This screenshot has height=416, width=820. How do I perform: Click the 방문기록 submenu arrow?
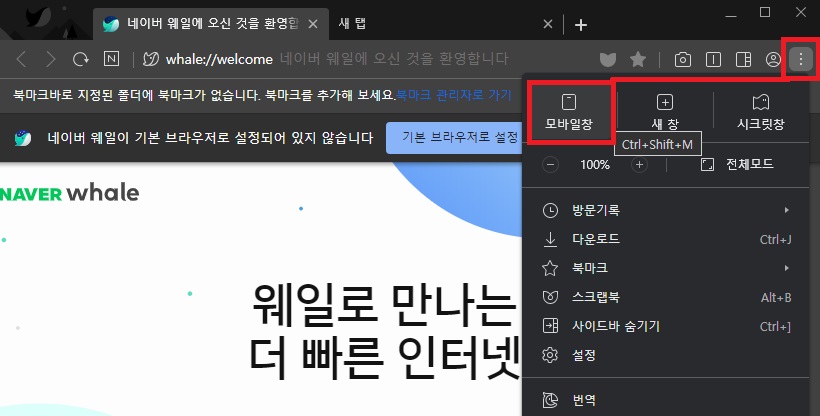tap(787, 210)
